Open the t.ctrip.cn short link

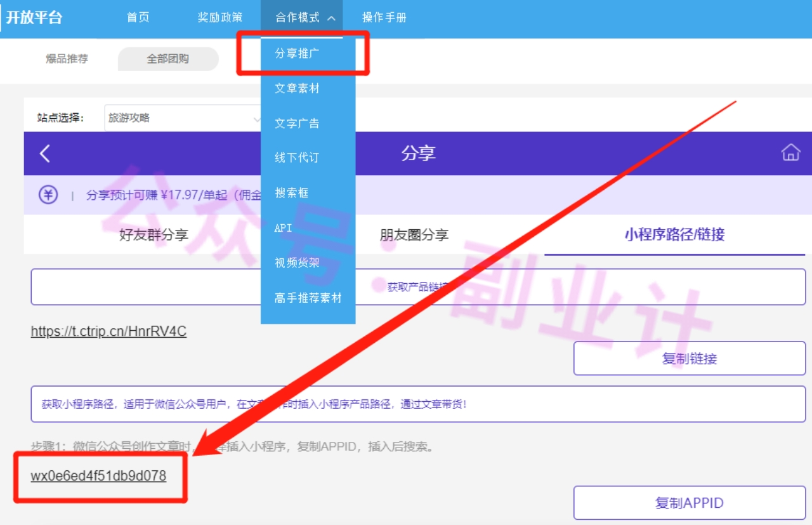click(x=108, y=331)
